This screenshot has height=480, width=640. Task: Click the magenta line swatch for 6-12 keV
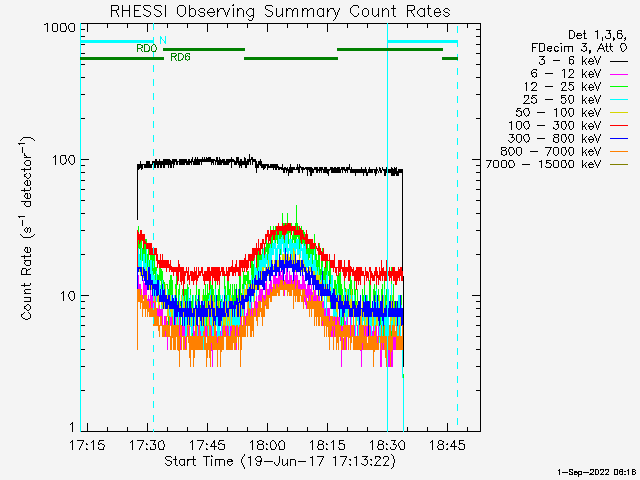pyautogui.click(x=619, y=74)
